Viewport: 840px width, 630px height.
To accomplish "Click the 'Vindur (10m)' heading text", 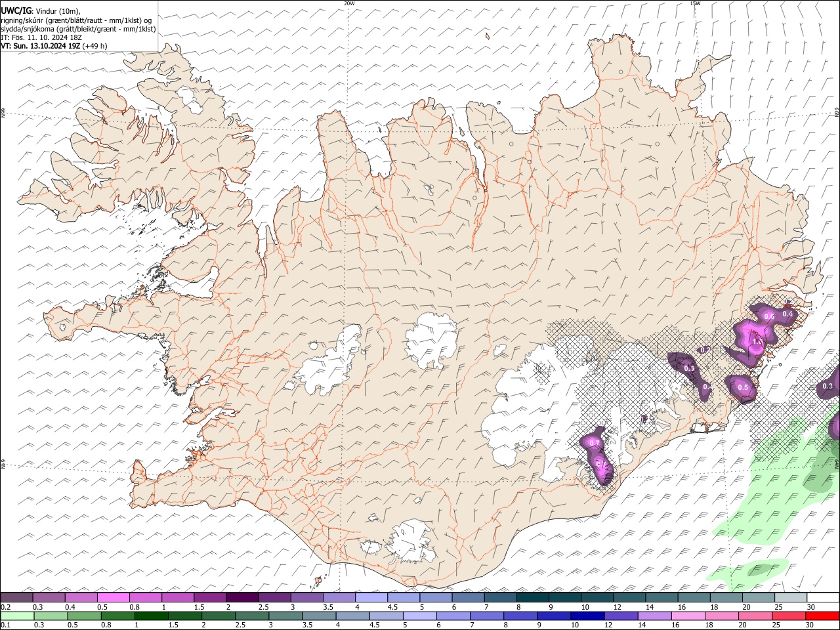I will 58,11.
